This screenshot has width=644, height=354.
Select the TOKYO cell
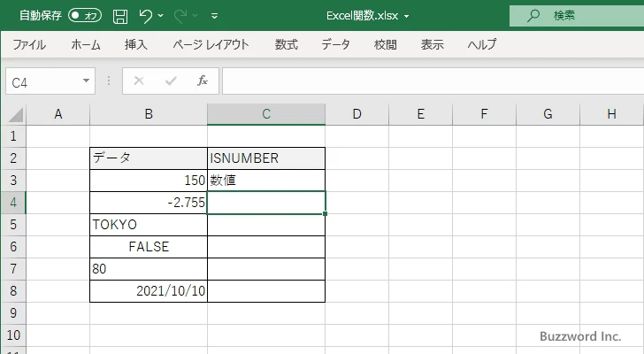(x=149, y=225)
